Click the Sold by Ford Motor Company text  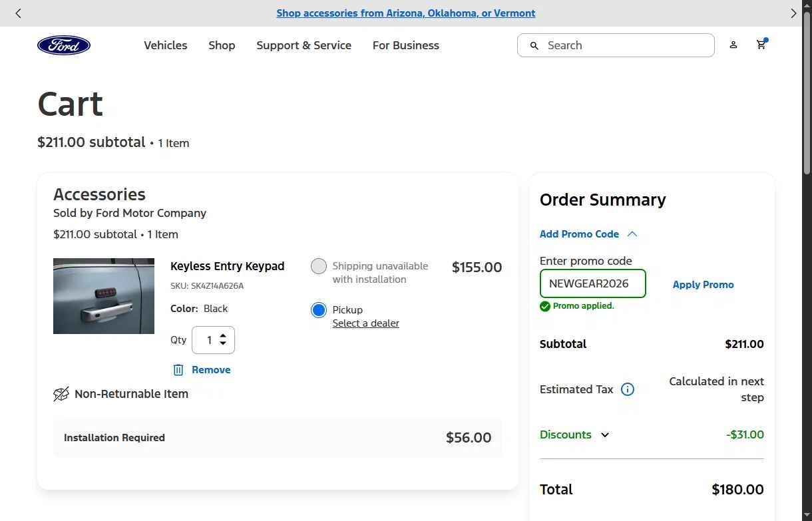tap(130, 213)
